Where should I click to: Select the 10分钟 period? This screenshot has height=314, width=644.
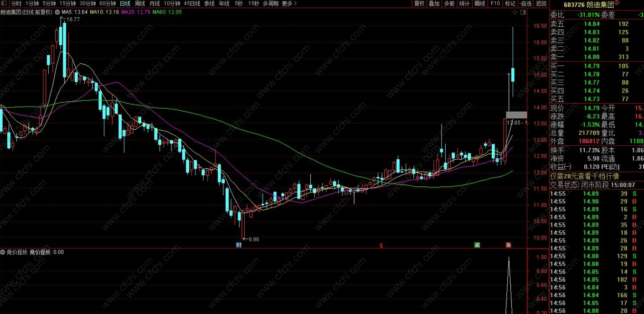[x=172, y=4]
